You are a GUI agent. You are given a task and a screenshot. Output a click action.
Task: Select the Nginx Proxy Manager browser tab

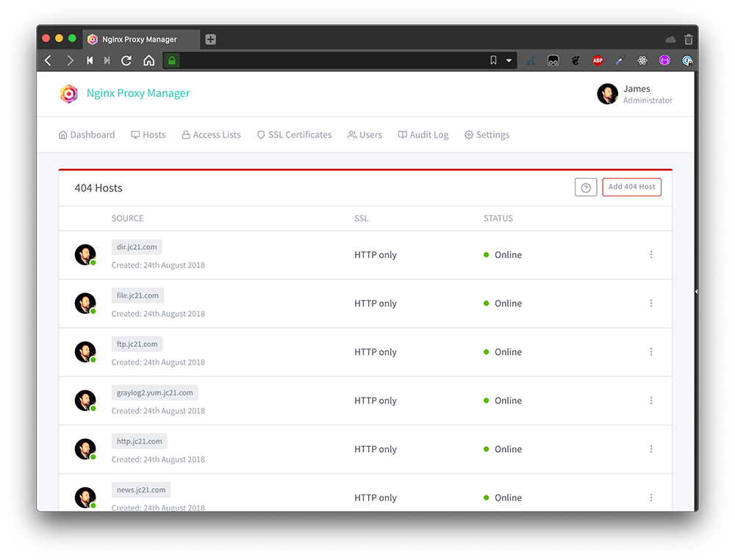(x=140, y=39)
